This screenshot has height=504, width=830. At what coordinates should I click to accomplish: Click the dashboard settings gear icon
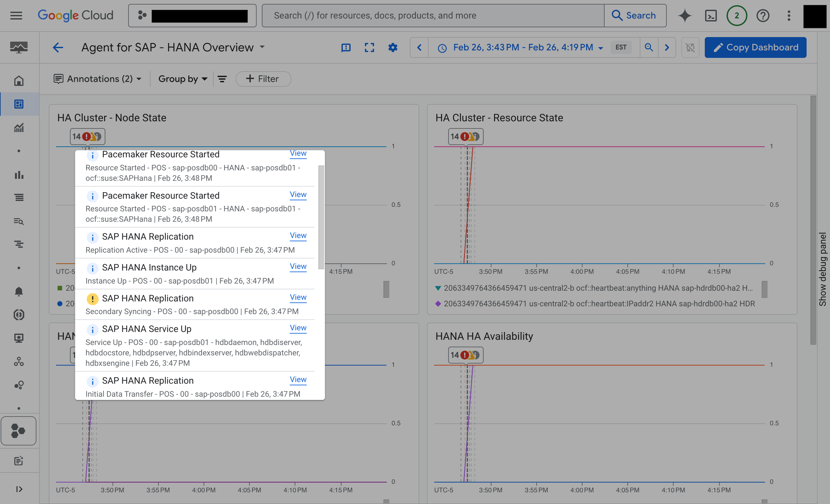[393, 47]
